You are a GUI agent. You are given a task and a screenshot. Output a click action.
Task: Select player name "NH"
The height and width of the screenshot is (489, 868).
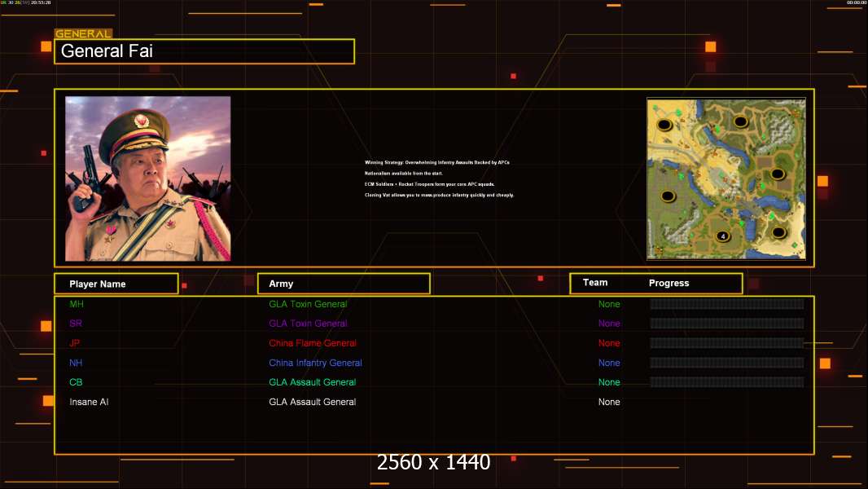(76, 363)
